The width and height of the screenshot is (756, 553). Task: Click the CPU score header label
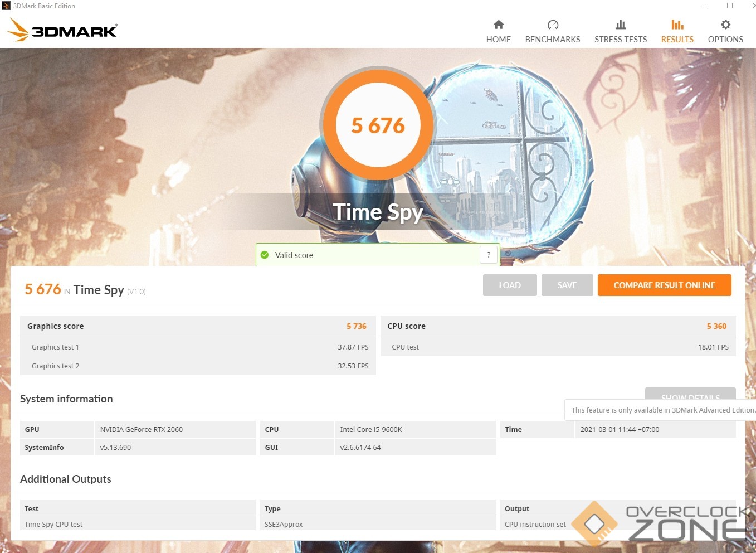tap(406, 326)
